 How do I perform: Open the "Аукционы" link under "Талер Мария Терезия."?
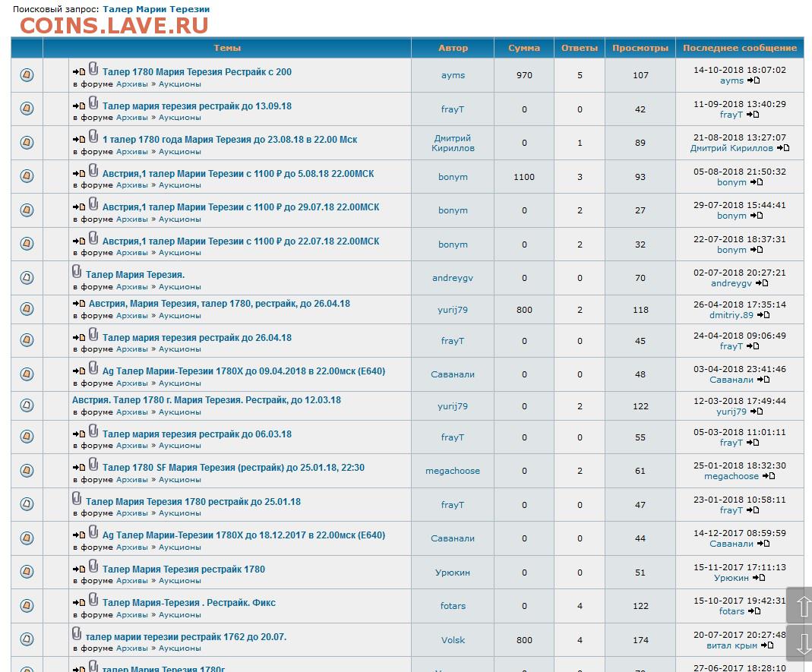click(180, 287)
